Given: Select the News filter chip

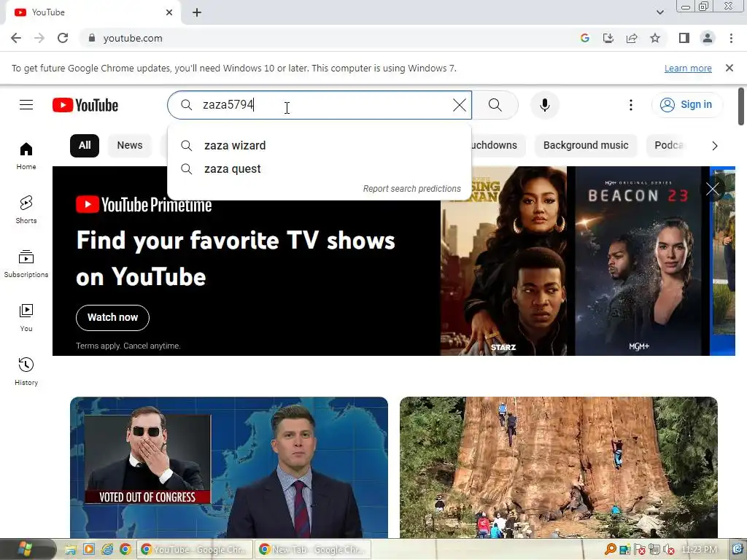Looking at the screenshot, I should (130, 145).
